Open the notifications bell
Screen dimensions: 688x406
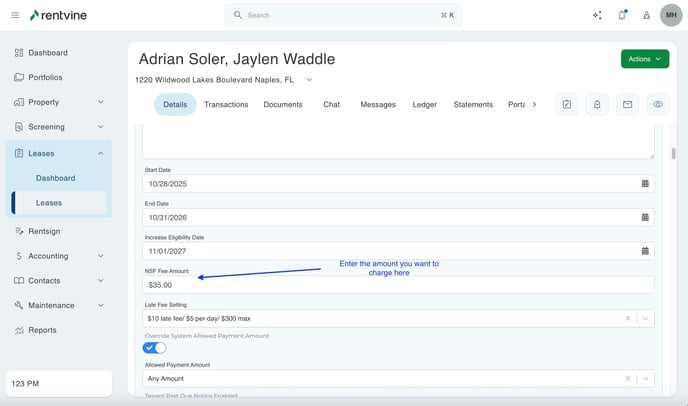(x=622, y=15)
